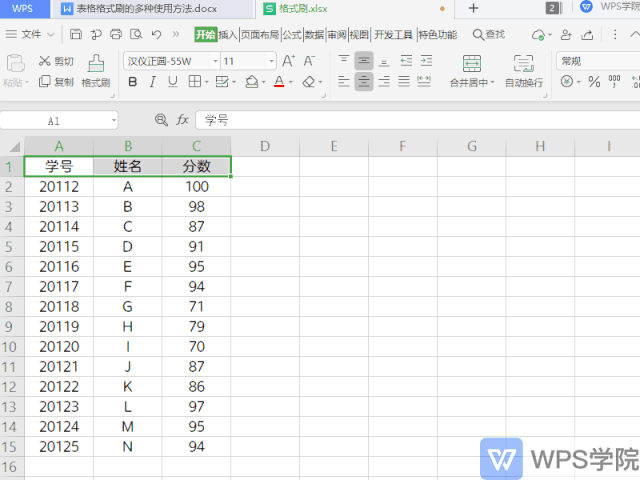Click the distributed alignment icon
This screenshot has width=640, height=480.
click(x=424, y=82)
